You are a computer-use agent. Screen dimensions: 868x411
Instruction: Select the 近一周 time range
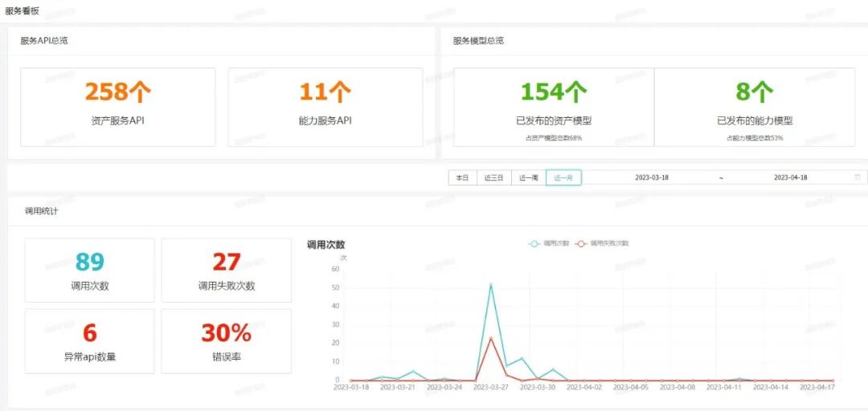click(528, 177)
